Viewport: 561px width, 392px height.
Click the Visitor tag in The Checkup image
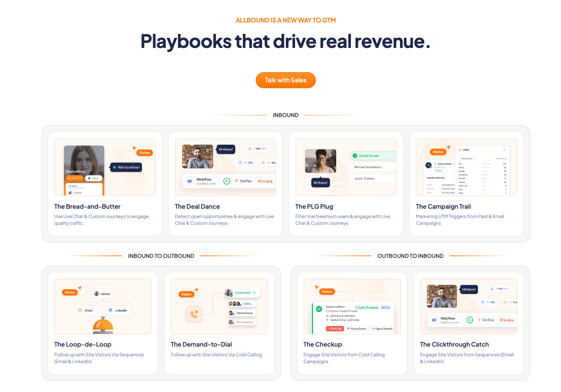pos(327,291)
